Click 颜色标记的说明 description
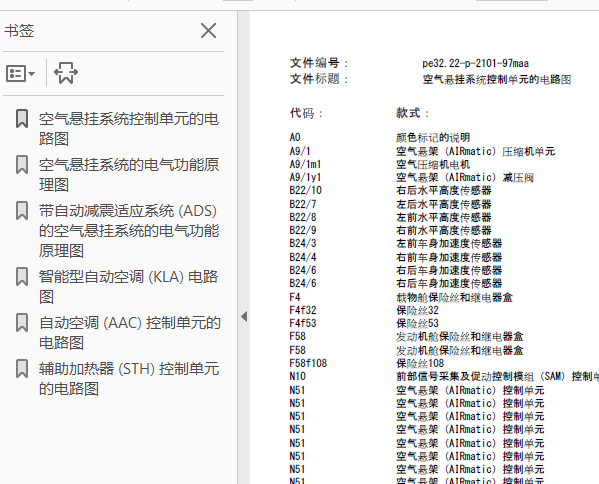The width and height of the screenshot is (599, 484). click(x=433, y=137)
